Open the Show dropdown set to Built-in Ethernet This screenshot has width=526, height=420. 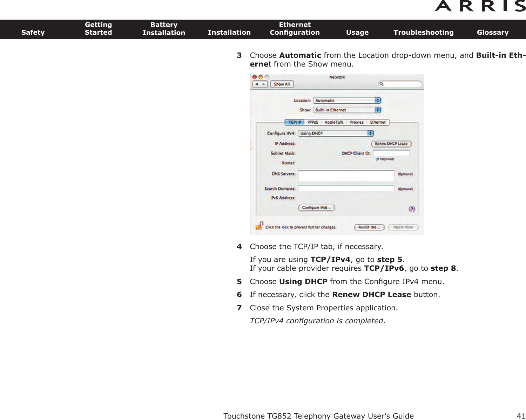pos(347,110)
